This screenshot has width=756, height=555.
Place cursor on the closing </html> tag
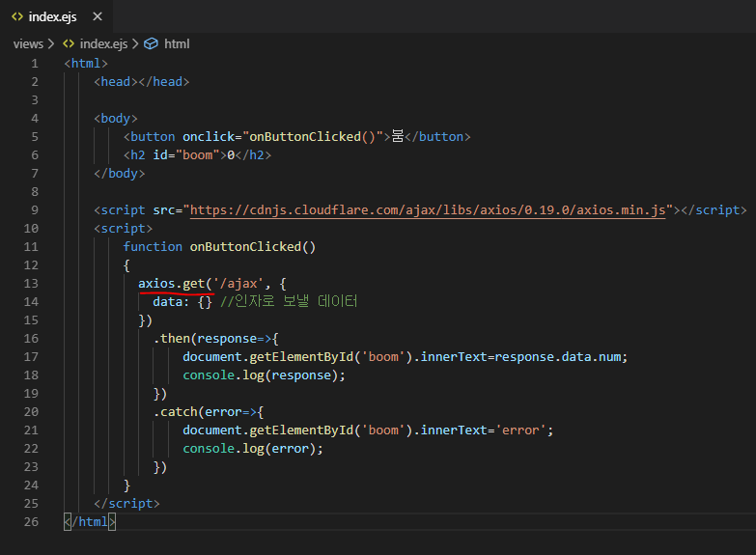point(90,521)
